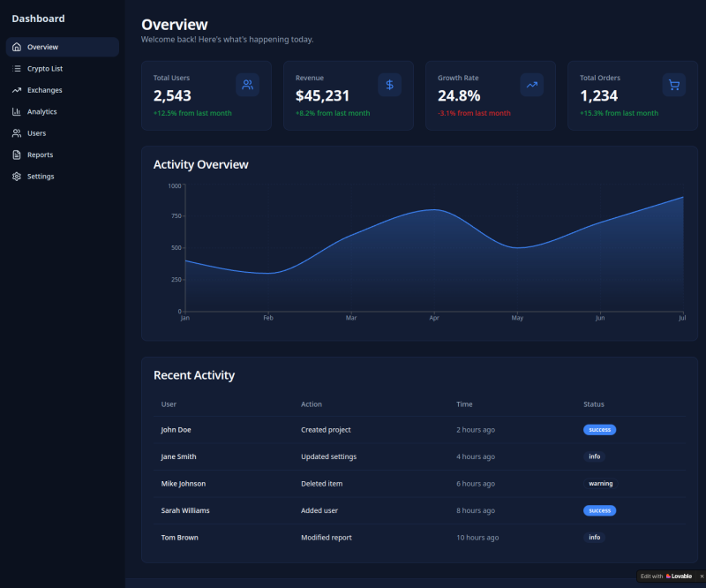This screenshot has height=588, width=706.
Task: Click the info badge for Tom Brown
Action: [594, 537]
